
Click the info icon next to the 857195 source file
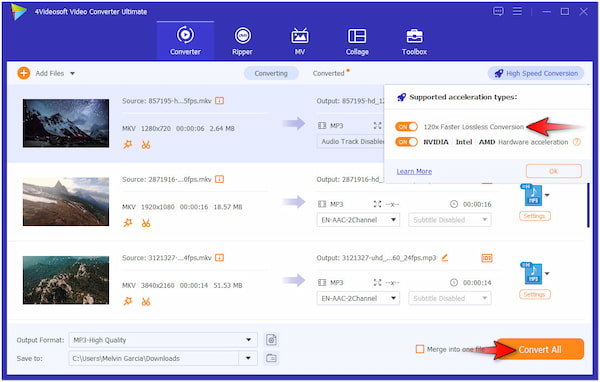pos(219,101)
